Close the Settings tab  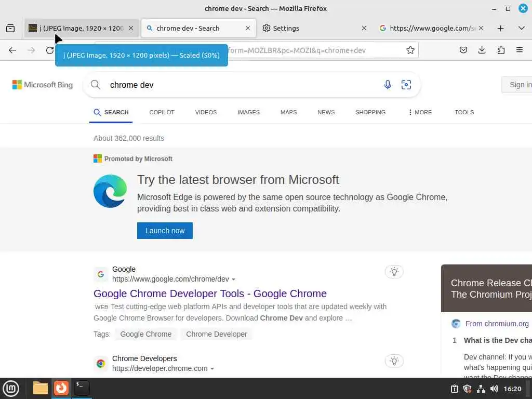tap(364, 28)
